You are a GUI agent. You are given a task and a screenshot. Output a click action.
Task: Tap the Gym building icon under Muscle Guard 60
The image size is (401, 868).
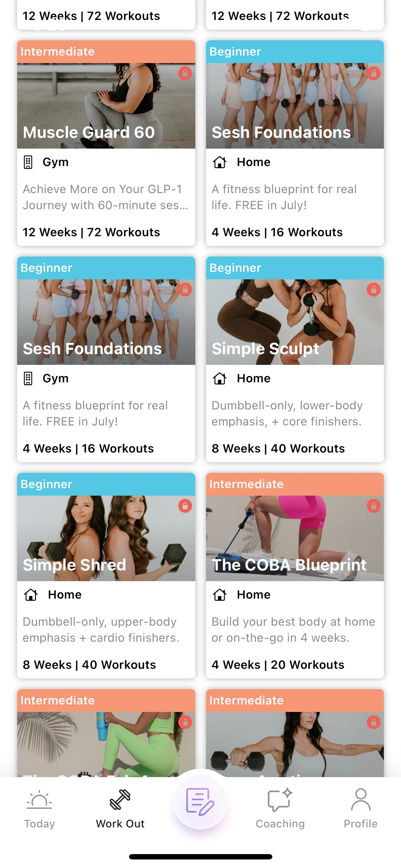[28, 162]
